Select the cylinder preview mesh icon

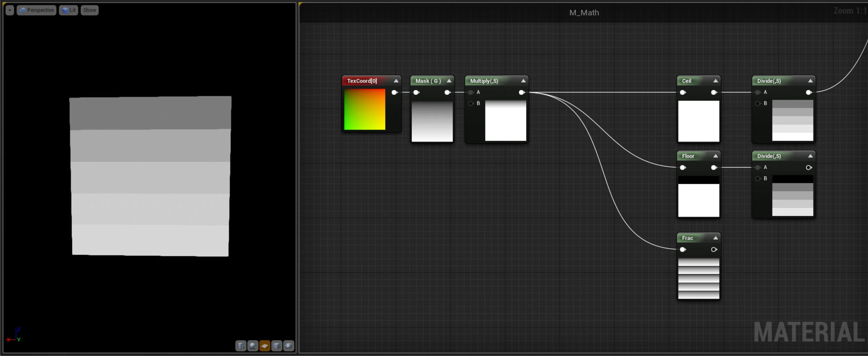(241, 346)
